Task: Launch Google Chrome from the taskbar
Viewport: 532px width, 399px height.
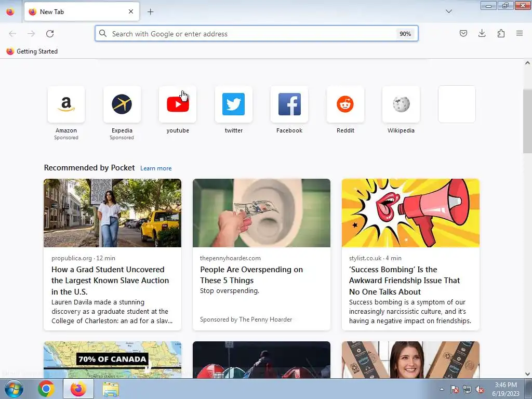Action: pyautogui.click(x=46, y=389)
